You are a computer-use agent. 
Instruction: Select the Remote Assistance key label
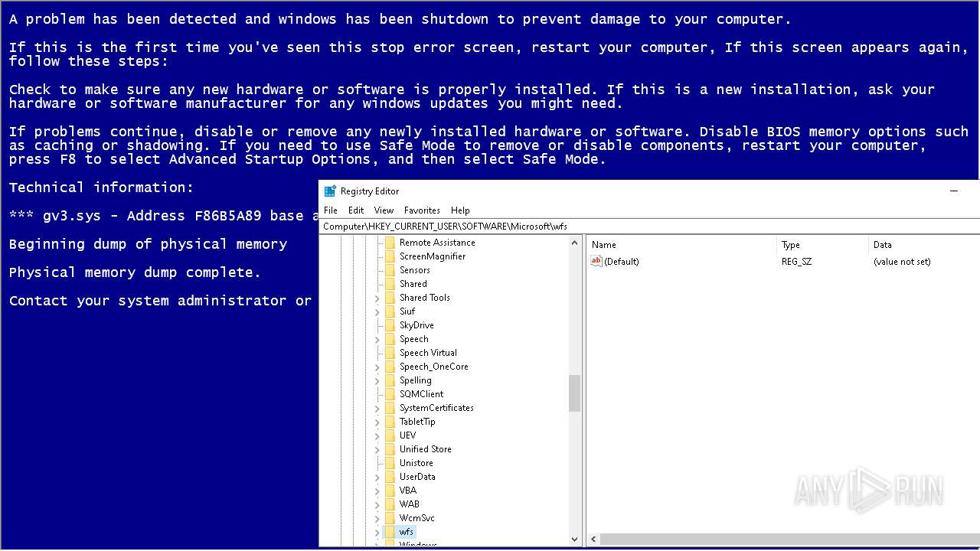437,243
